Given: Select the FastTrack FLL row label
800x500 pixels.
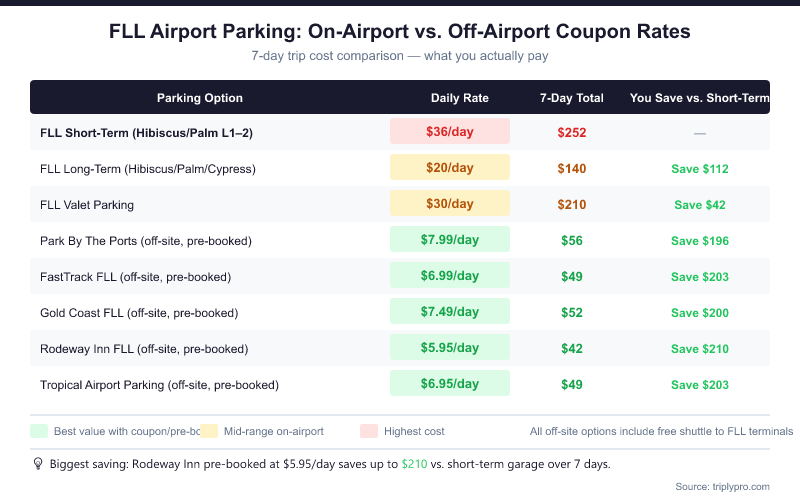Looking at the screenshot, I should [136, 276].
